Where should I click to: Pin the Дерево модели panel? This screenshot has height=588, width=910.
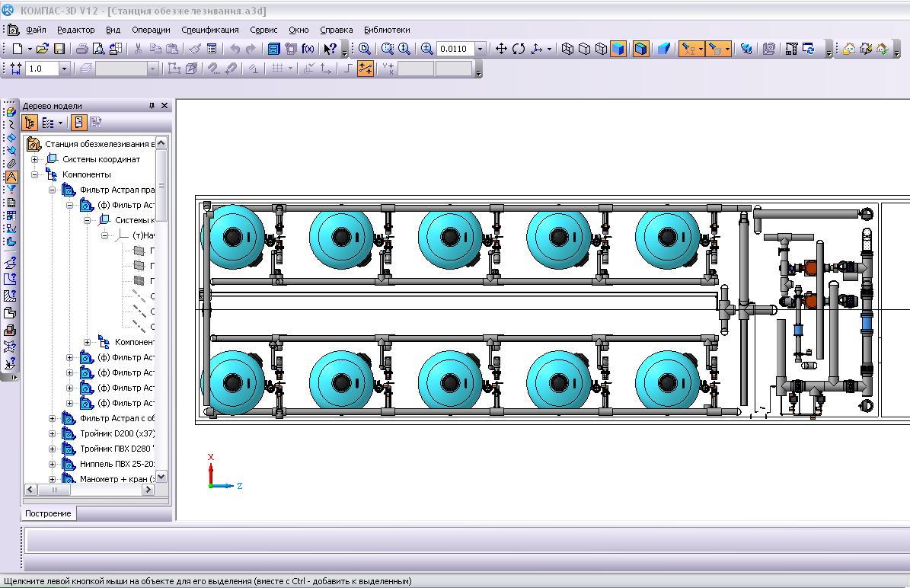pos(152,106)
